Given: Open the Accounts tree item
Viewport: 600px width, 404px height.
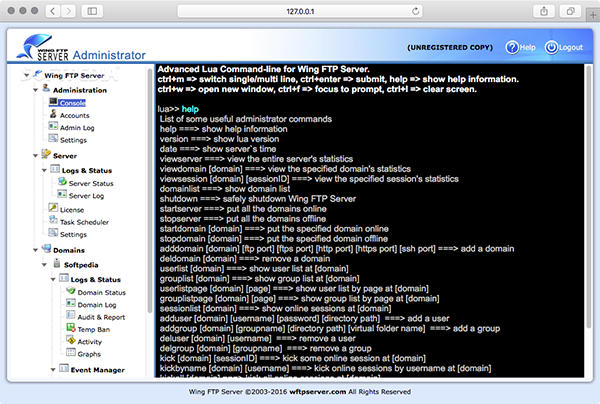Looking at the screenshot, I should (x=75, y=115).
